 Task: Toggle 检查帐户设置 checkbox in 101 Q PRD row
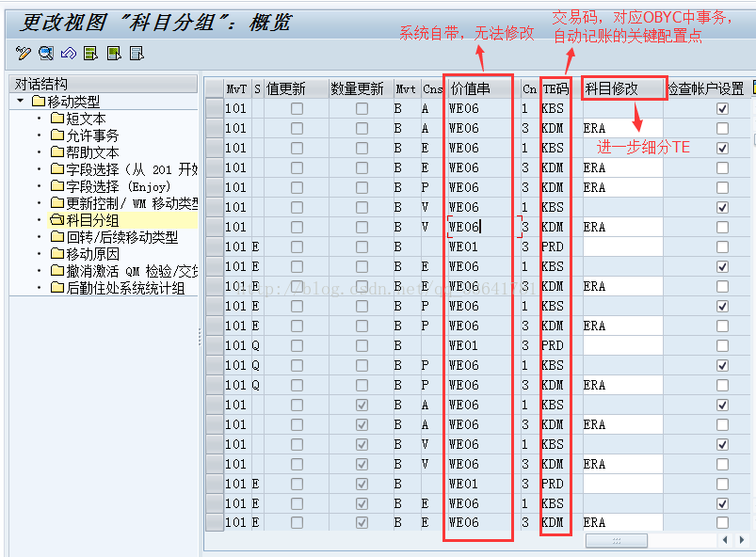[x=722, y=346]
